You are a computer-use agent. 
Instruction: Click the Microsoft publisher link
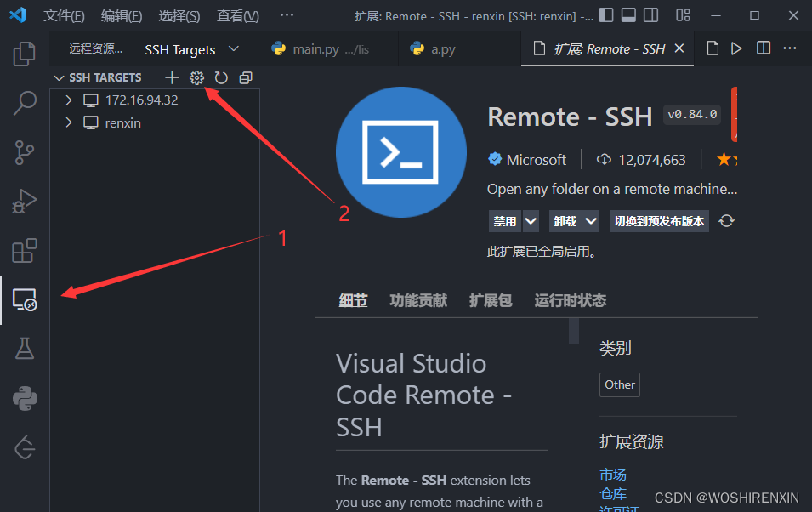pyautogui.click(x=536, y=160)
